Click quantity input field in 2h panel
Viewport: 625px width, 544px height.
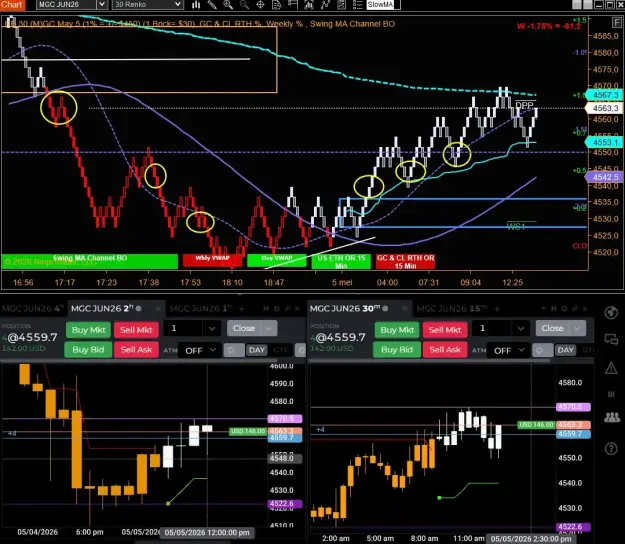pyautogui.click(x=185, y=329)
